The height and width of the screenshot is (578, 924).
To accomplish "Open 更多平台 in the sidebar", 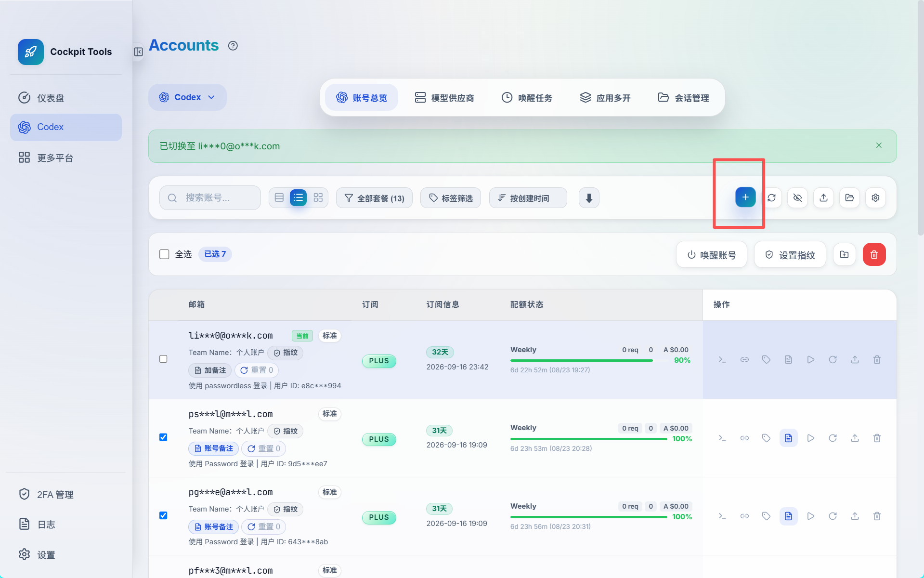I will coord(66,158).
